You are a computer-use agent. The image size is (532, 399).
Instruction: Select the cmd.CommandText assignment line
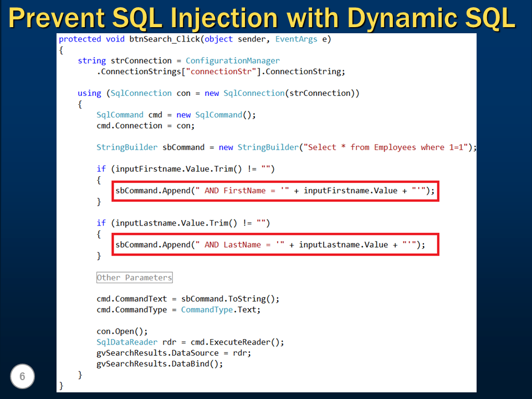click(x=188, y=299)
